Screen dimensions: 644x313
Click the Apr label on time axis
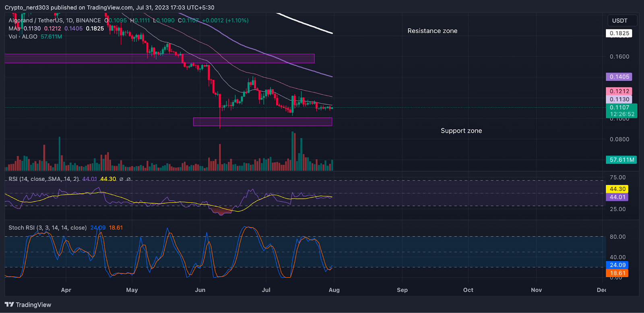66,290
